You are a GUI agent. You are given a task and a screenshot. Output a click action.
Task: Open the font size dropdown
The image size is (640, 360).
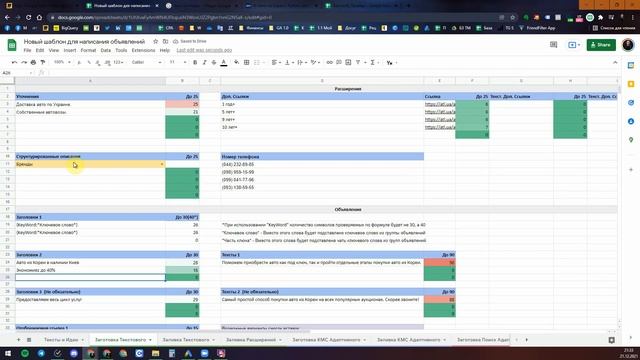(178, 62)
